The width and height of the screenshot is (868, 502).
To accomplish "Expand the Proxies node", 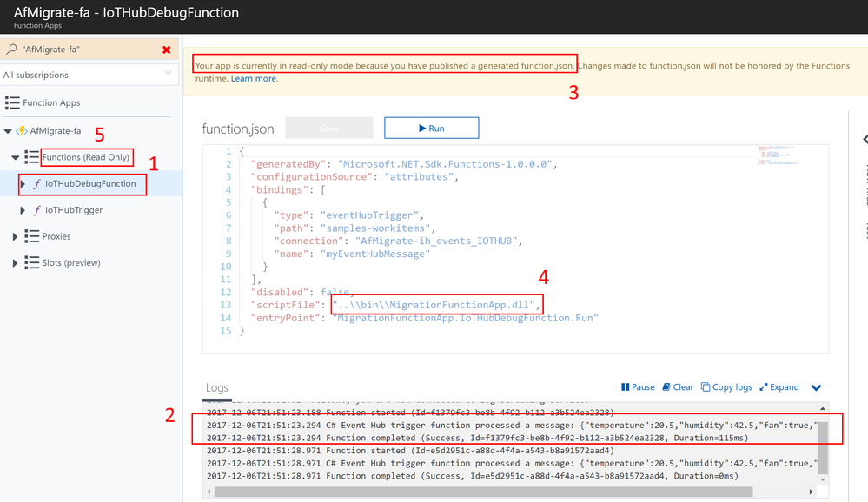I will point(15,237).
